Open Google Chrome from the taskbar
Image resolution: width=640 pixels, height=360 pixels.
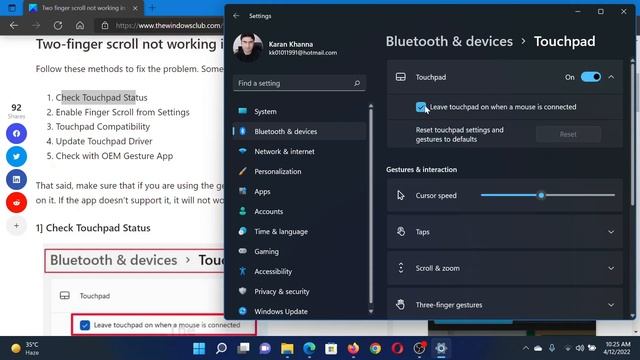pos(375,348)
